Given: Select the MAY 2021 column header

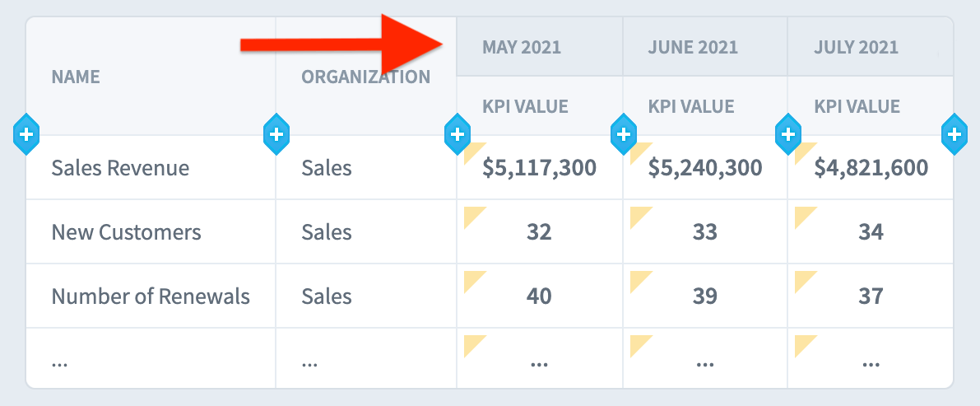Looking at the screenshot, I should coord(521,47).
